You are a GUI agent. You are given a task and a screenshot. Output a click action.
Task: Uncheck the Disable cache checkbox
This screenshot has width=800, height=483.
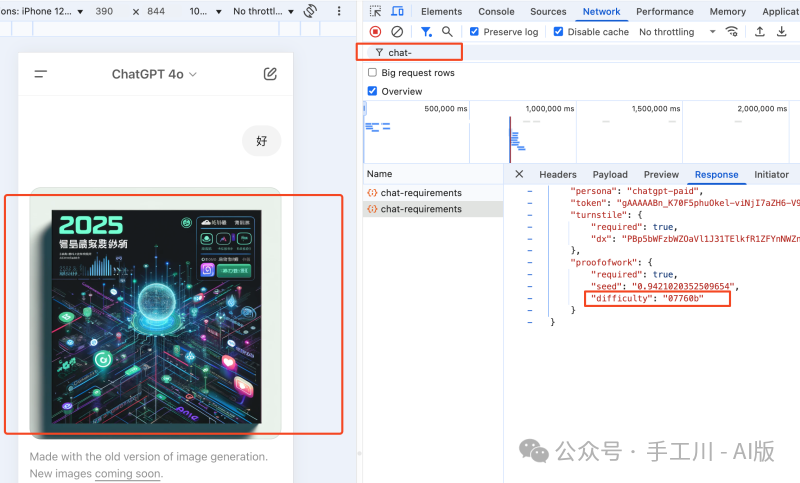click(x=558, y=32)
